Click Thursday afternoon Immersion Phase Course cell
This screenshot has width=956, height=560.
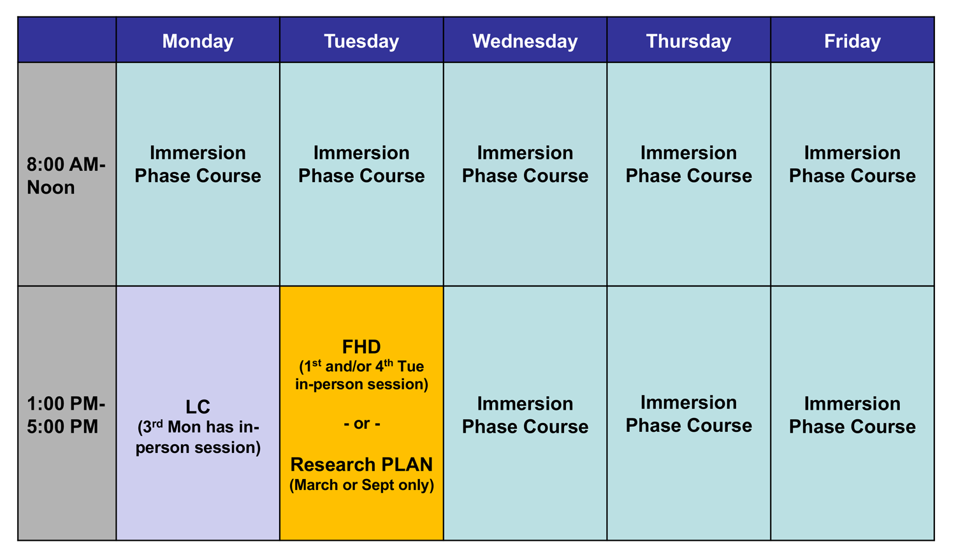689,413
